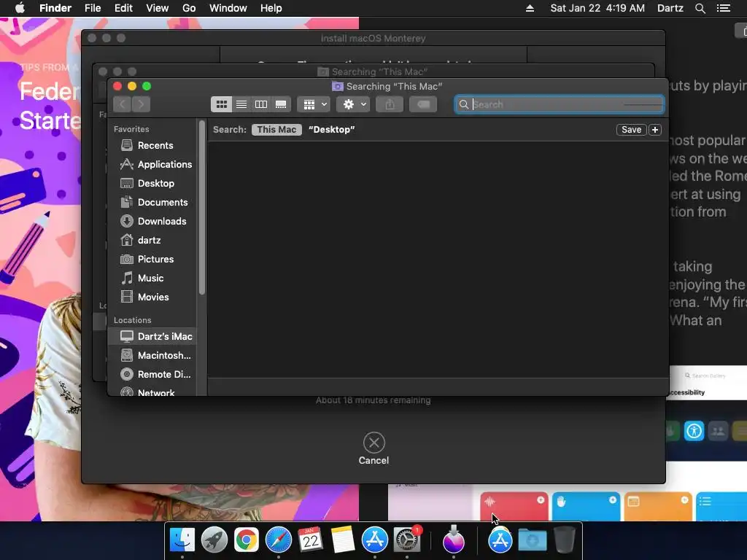Open Desktop in the sidebar
747x560 pixels.
152,183
